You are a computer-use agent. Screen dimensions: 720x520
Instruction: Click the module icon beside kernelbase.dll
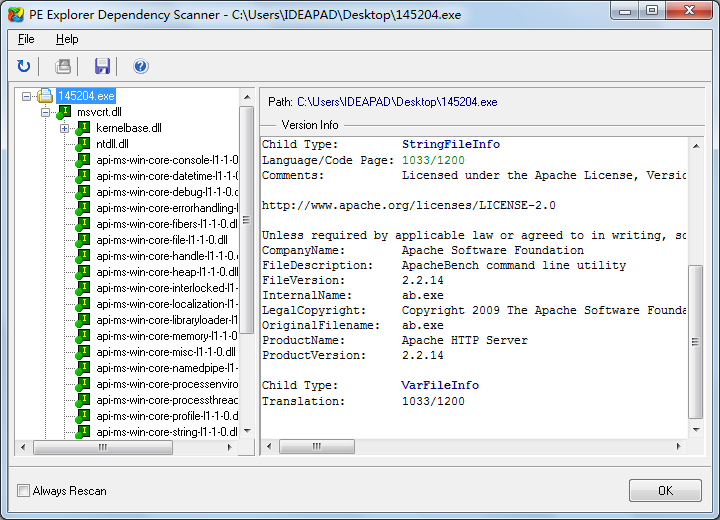coord(83,128)
